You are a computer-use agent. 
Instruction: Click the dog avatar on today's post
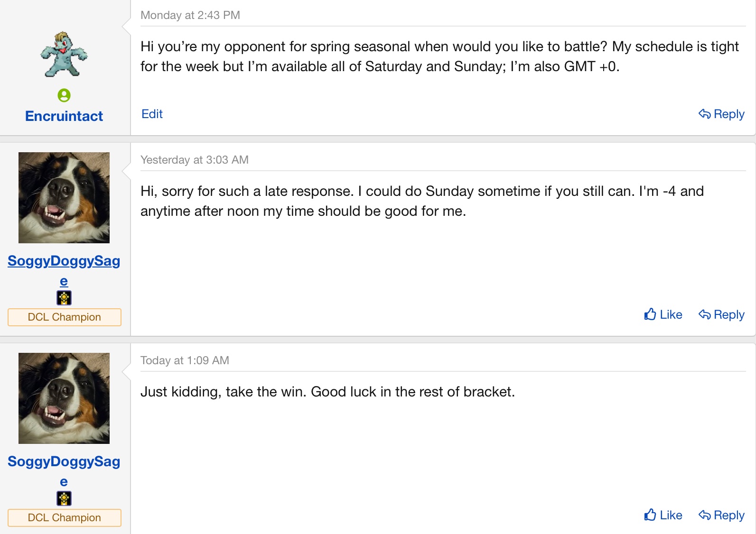pyautogui.click(x=64, y=398)
